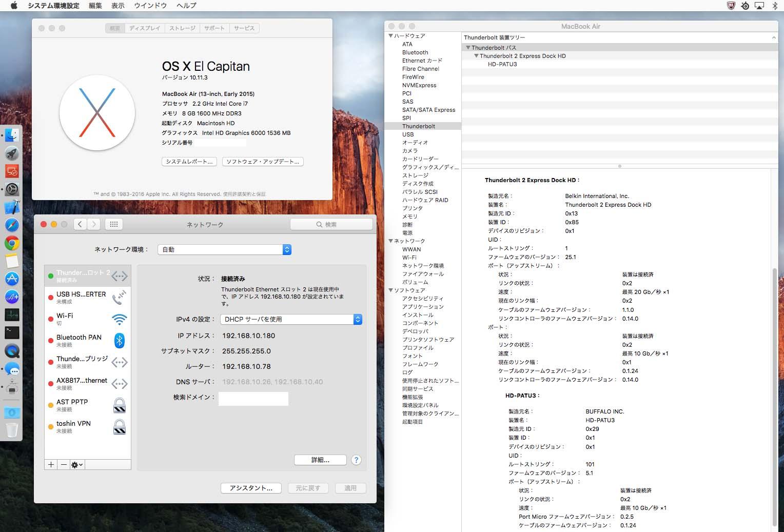Collapse the ソフトウェア sidebar section
Screen dimensions: 784x532
[x=391, y=290]
